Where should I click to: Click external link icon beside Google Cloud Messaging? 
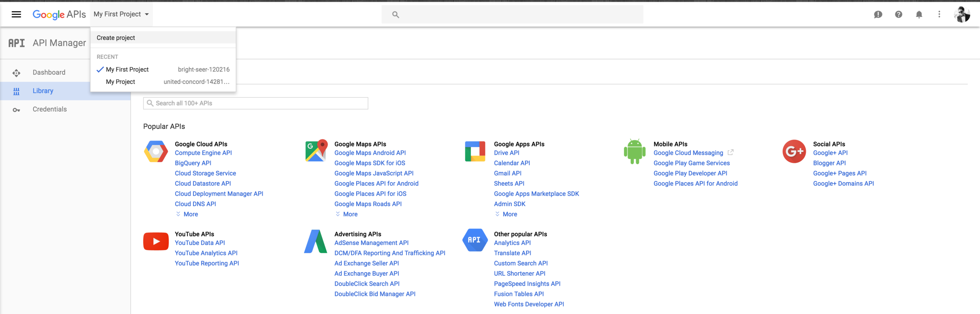click(731, 152)
